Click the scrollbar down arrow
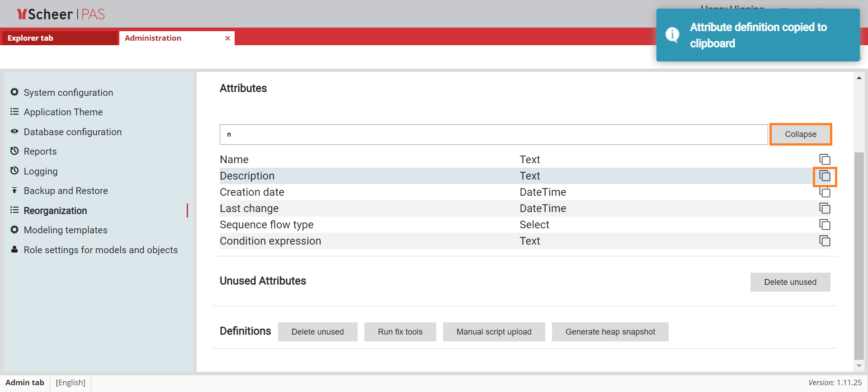Viewport: 868px width, 392px height. pos(859,366)
